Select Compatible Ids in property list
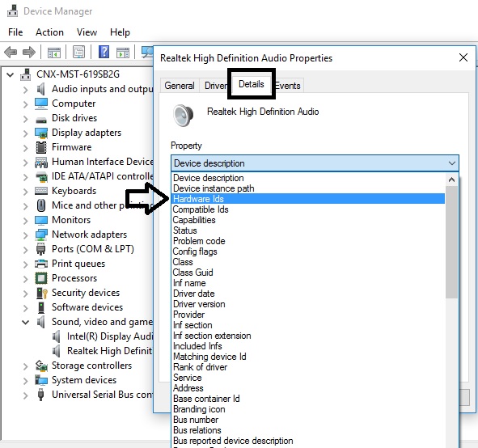This screenshot has width=478, height=448. [308, 209]
